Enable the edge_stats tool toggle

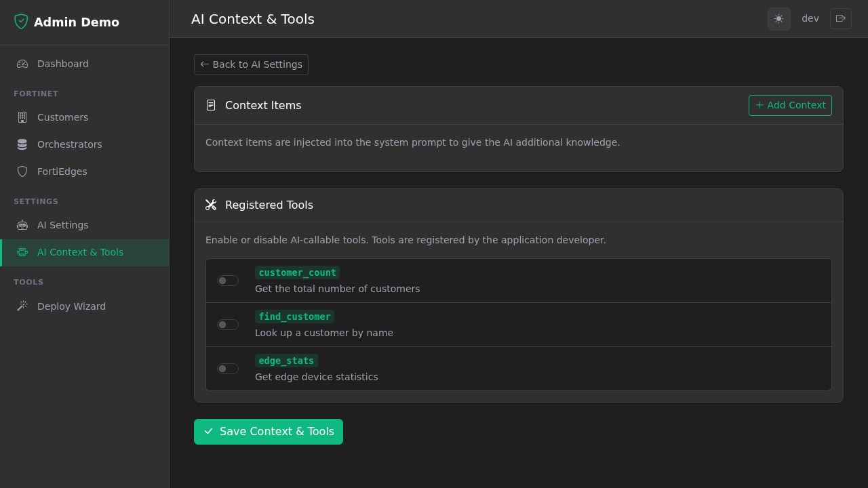pyautogui.click(x=228, y=369)
